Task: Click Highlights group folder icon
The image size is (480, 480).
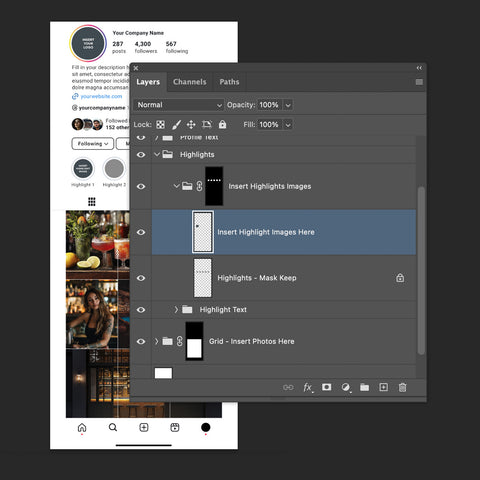Action: [x=167, y=154]
